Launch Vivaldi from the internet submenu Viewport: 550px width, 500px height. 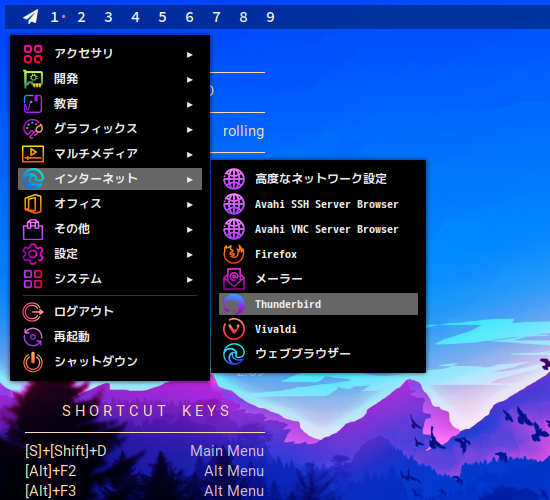pos(318,329)
